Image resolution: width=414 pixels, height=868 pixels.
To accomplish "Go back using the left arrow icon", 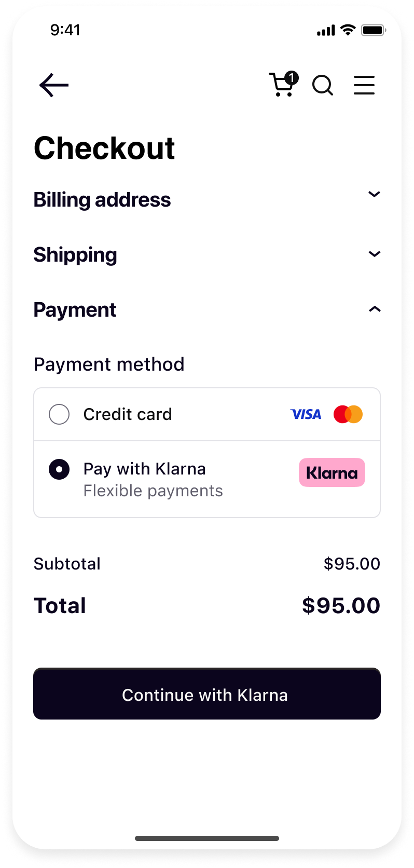I will click(x=54, y=85).
